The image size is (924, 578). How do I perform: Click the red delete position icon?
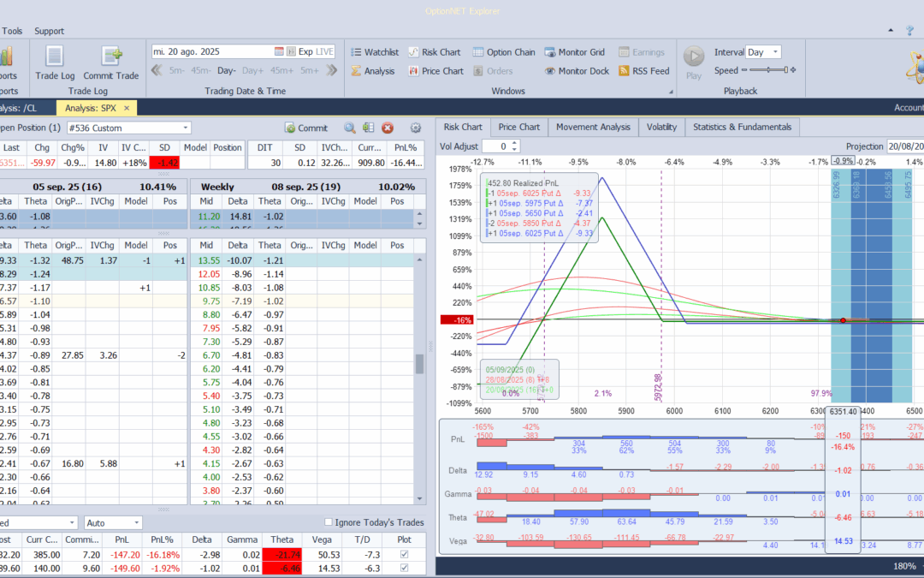387,128
